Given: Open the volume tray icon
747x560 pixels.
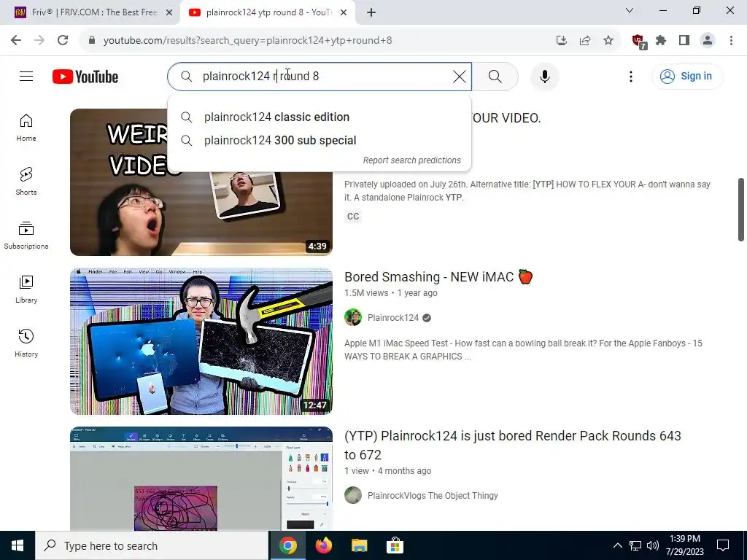Looking at the screenshot, I should click(x=653, y=545).
